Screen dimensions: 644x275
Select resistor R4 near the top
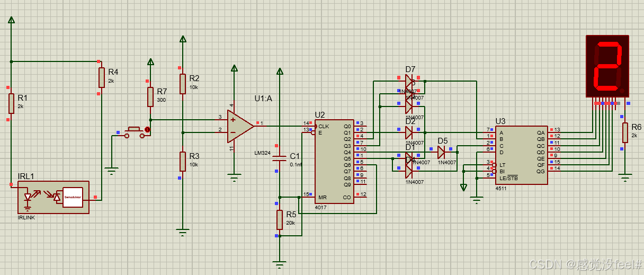pyautogui.click(x=101, y=77)
